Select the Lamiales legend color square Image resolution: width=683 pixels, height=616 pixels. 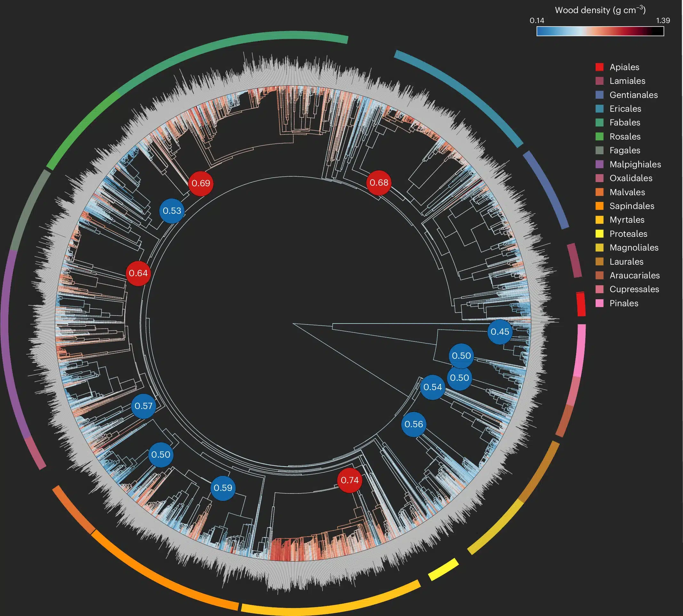click(599, 81)
